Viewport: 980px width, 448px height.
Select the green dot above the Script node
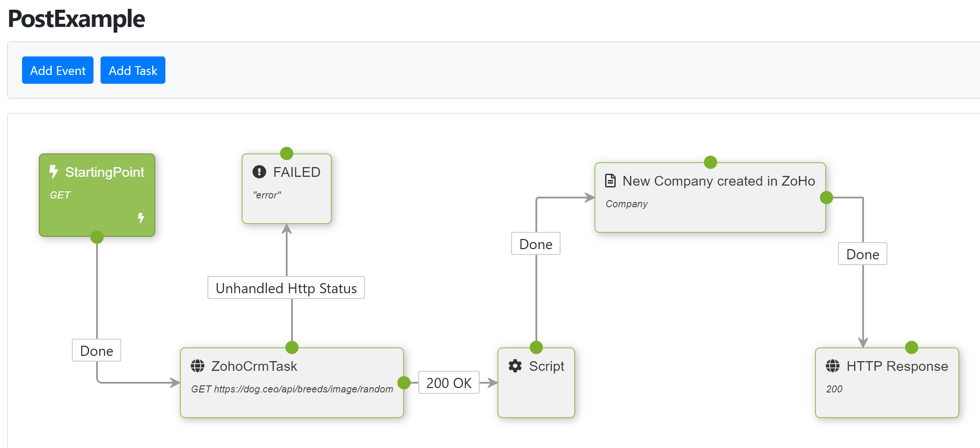click(x=536, y=348)
